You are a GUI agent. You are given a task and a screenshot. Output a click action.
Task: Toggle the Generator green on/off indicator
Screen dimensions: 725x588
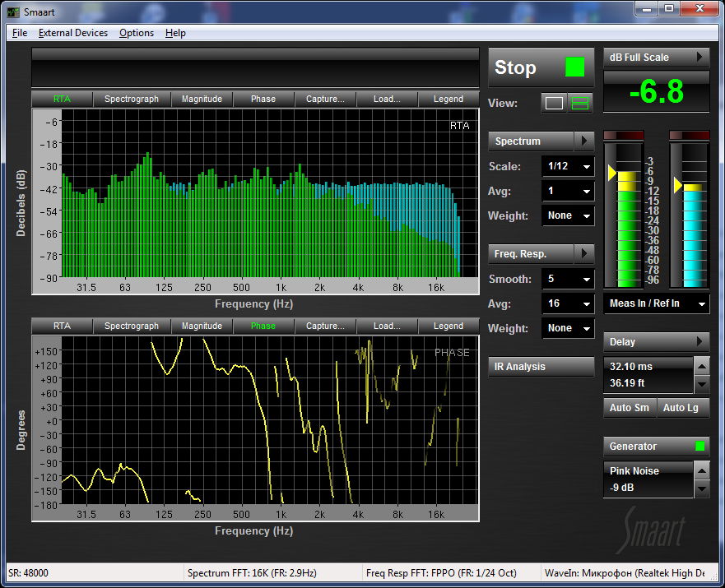tap(699, 447)
